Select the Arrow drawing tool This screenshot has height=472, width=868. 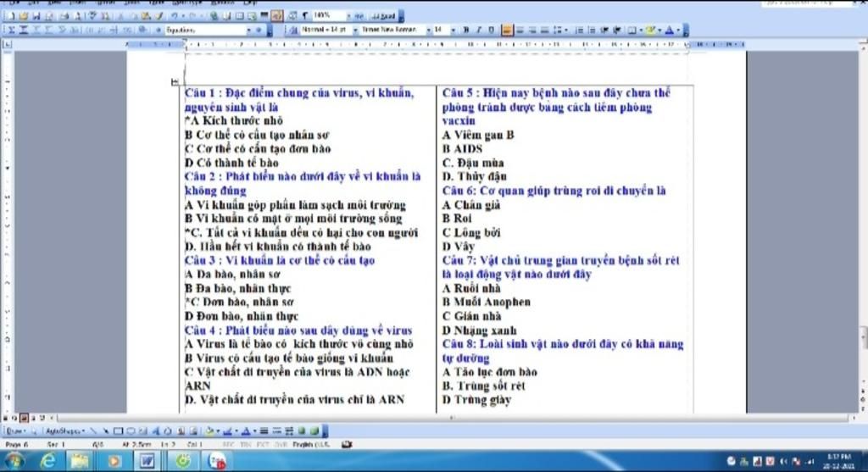coord(106,431)
